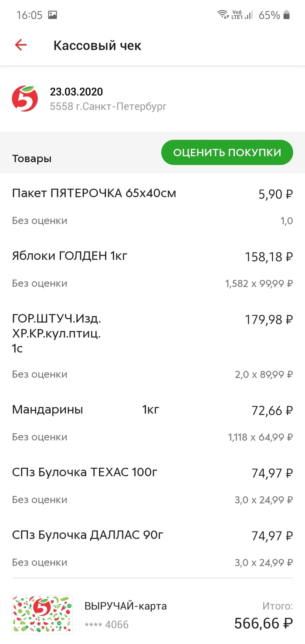This screenshot has width=305, height=644.
Task: Tap 'Без оценки' under Яблоки ГОЛДЕН
Action: 40,283
